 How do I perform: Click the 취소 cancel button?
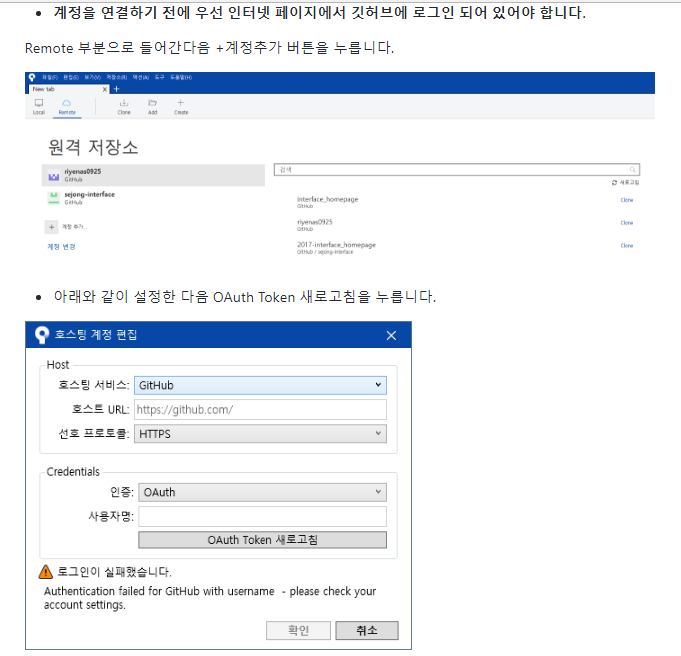367,630
